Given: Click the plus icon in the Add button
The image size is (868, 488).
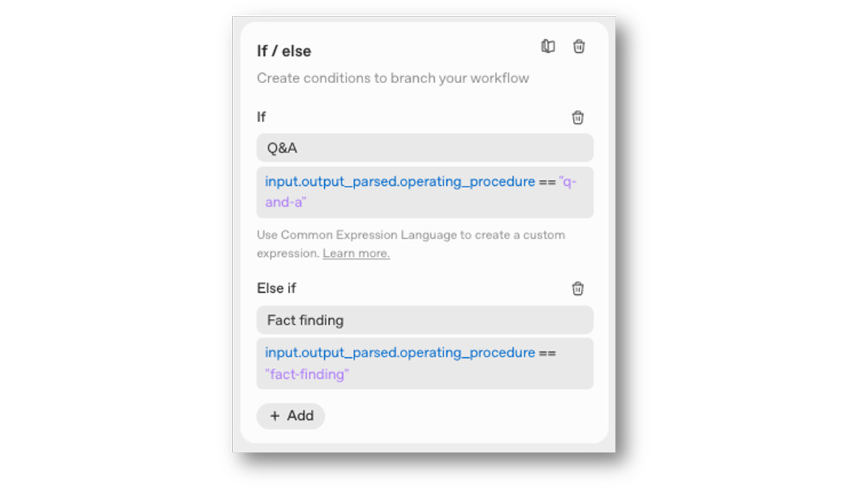Looking at the screenshot, I should coord(275,416).
